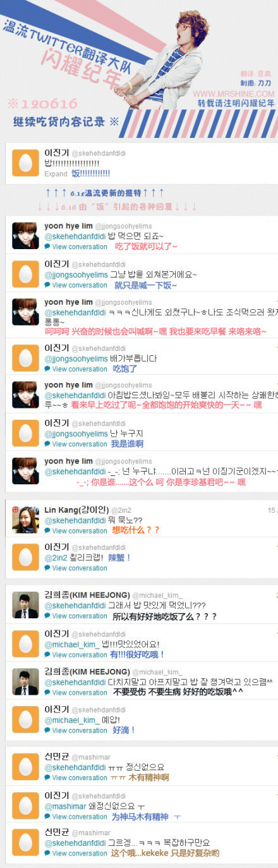
Task: Open View conversation under the 밥 먹으면 되죠~ tweet
Action: (x=80, y=247)
